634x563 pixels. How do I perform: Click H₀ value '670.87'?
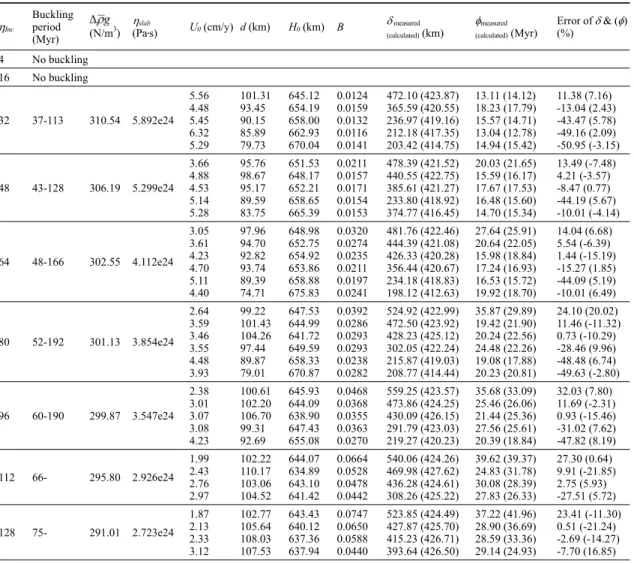[304, 373]
